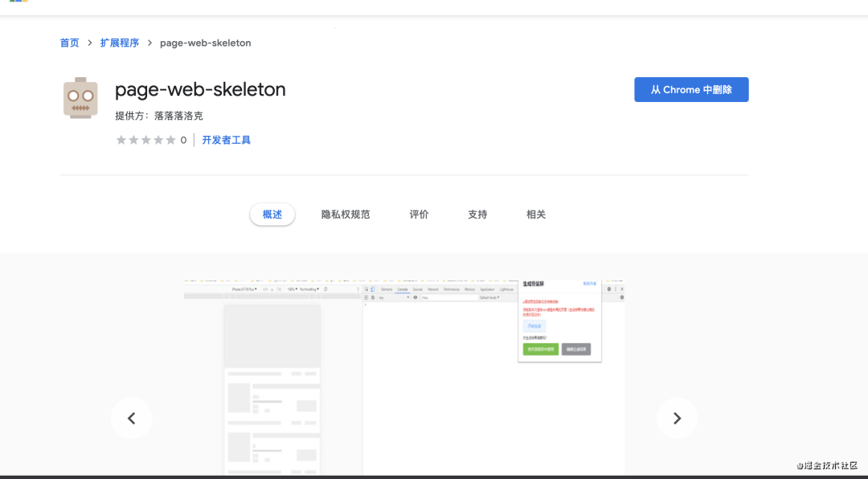Click the five-star rating row
Screen dimensions: 868x479
(145, 140)
